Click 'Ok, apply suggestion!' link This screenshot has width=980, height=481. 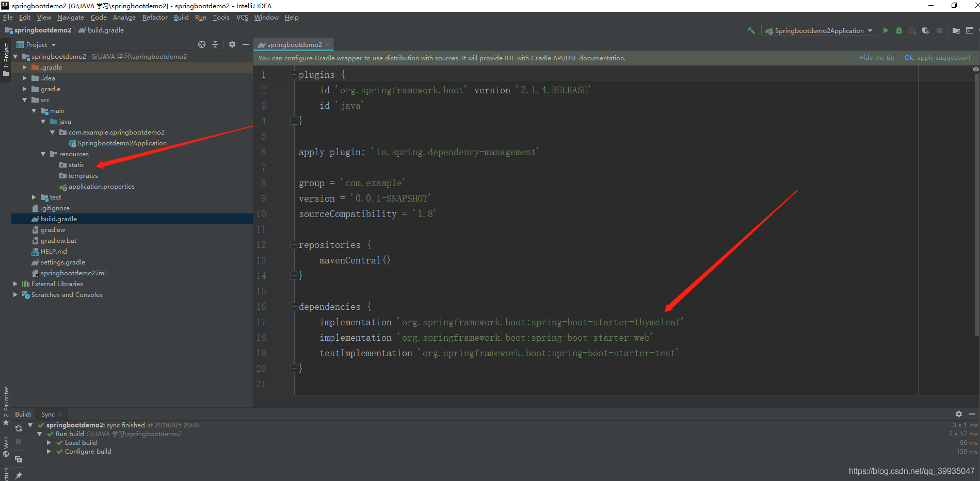coord(937,58)
